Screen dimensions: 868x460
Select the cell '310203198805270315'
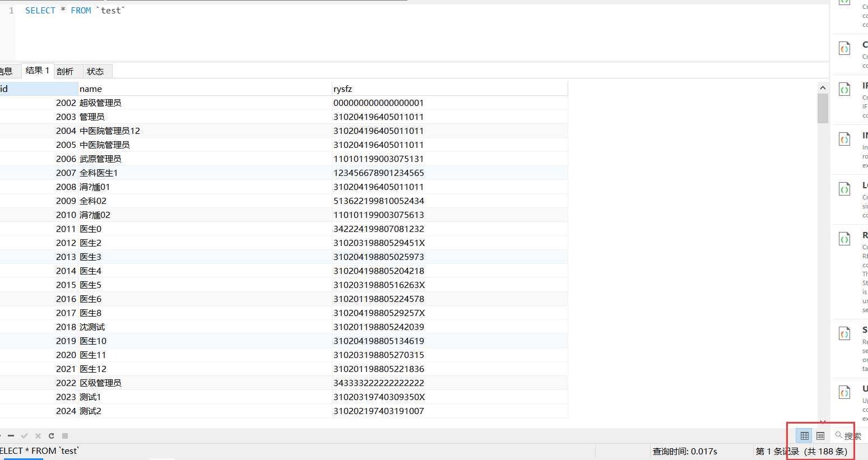tap(450, 355)
